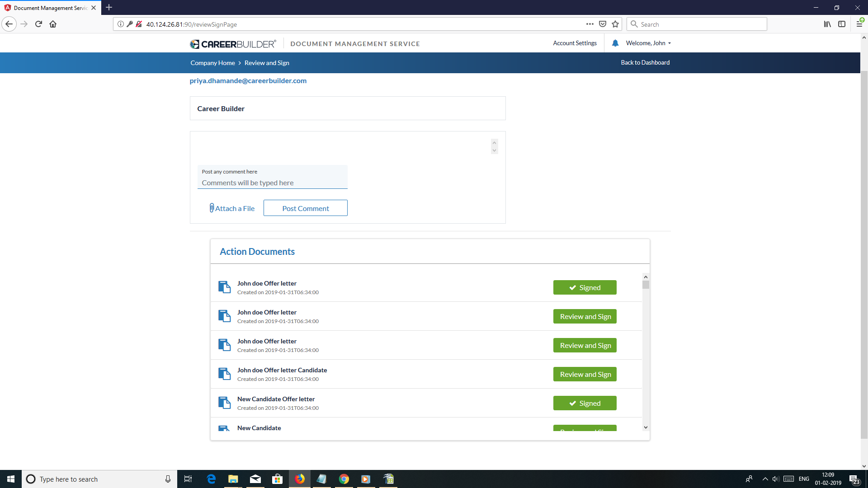The height and width of the screenshot is (488, 868).
Task: Click the Attach a File paperclip icon
Action: [x=212, y=208]
